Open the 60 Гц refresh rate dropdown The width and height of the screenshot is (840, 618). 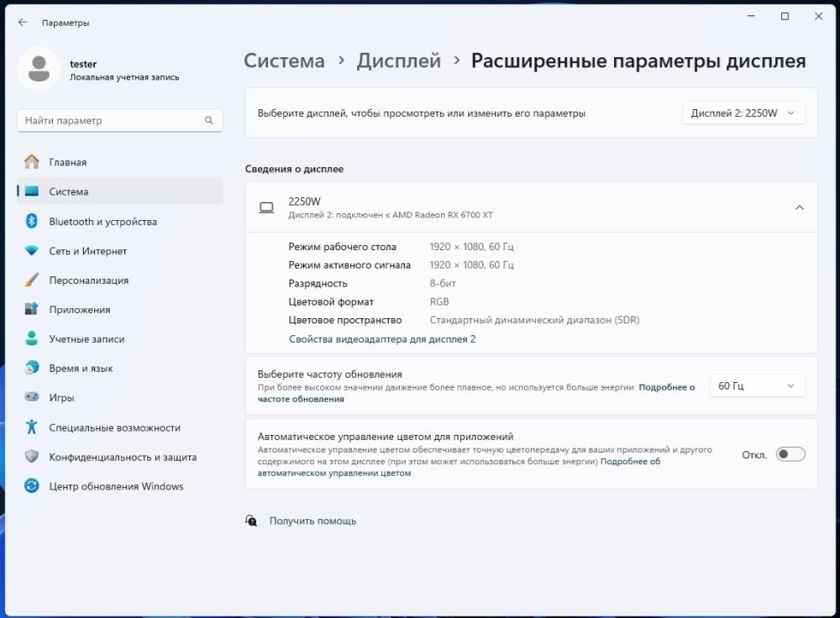[x=757, y=386]
